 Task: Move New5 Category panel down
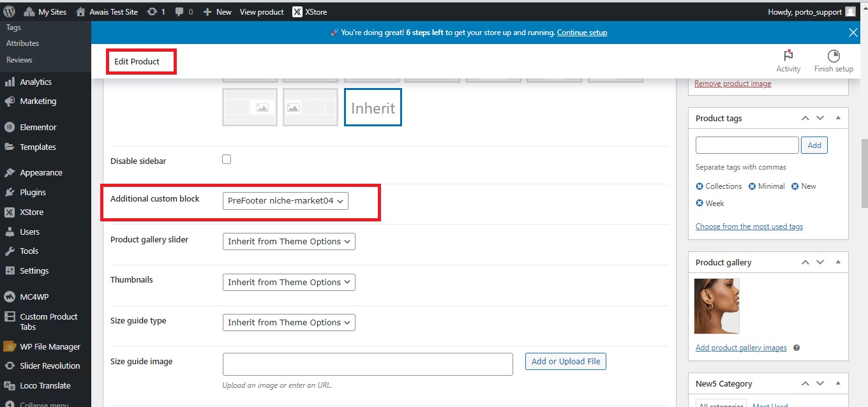(821, 384)
